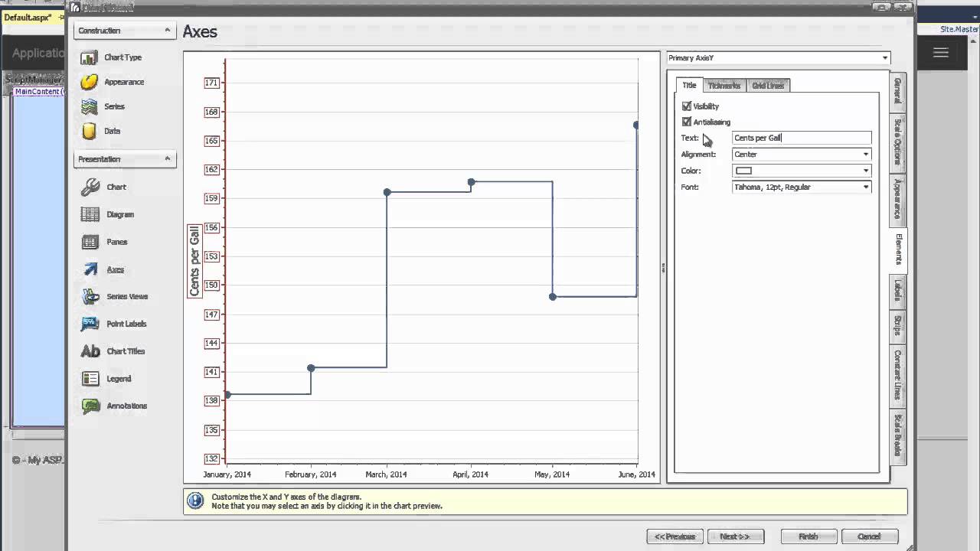Click the 132 Y-axis label
The image size is (980, 551).
[212, 458]
